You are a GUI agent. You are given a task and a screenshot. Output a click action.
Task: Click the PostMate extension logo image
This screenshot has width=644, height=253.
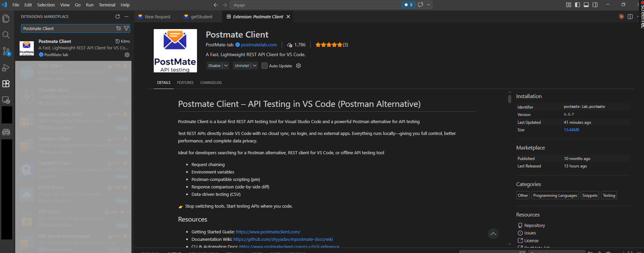175,51
